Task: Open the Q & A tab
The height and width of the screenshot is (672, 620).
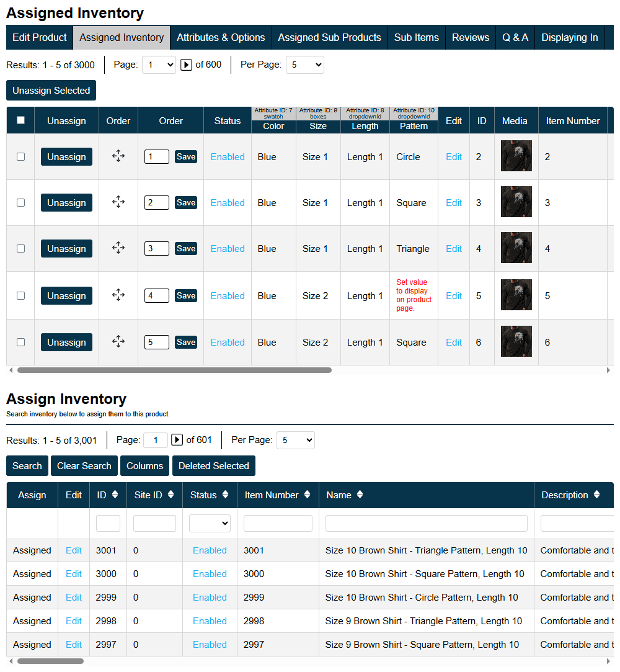Action: 515,37
